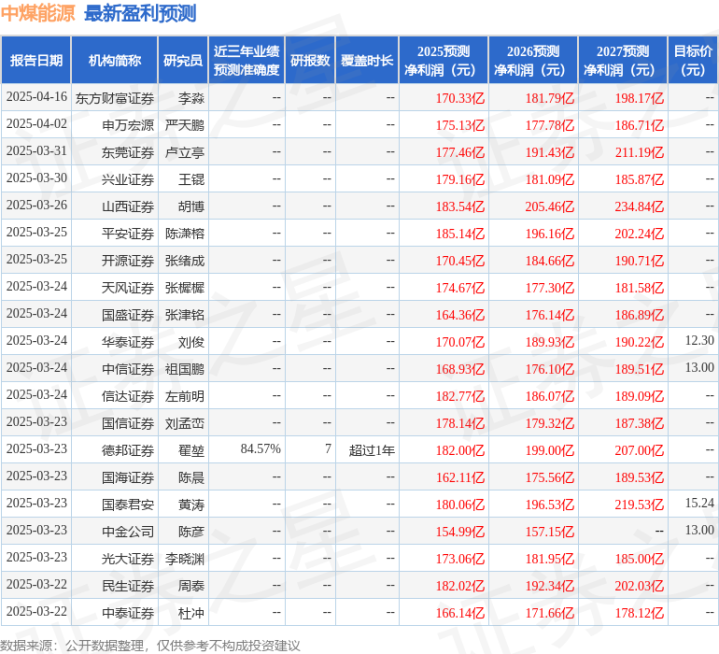This screenshot has height=654, width=719.
Task: Click researcher name 杜冲
Action: 191,612
